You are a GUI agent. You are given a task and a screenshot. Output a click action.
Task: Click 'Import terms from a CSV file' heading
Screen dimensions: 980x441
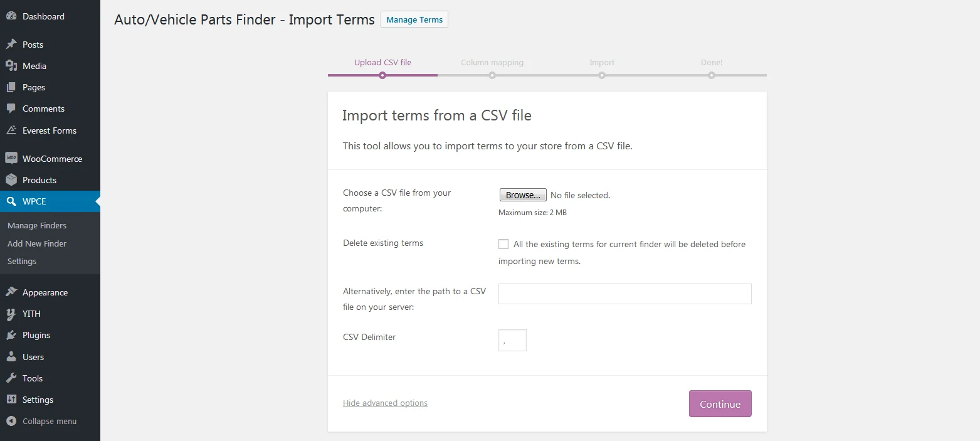click(437, 115)
